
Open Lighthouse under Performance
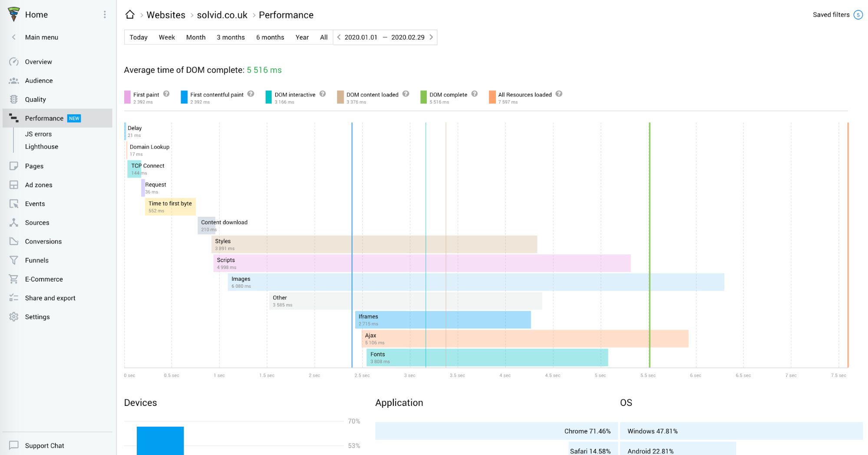tap(42, 147)
